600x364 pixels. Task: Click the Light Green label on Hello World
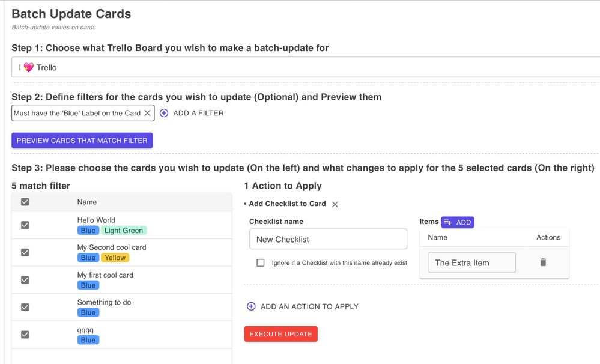124,231
